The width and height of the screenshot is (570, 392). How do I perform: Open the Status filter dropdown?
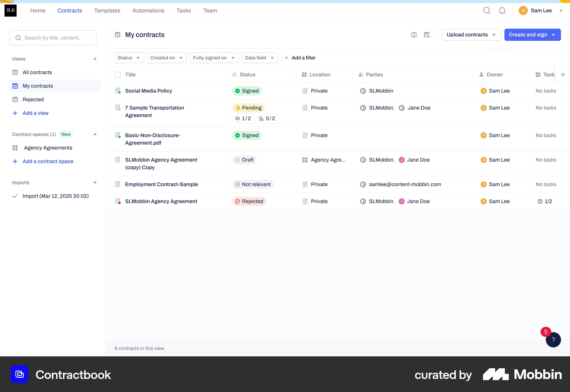tap(129, 58)
